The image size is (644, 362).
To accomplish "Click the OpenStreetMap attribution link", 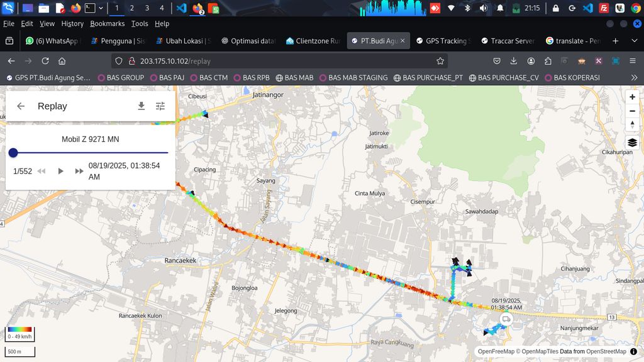I will click(x=606, y=351).
